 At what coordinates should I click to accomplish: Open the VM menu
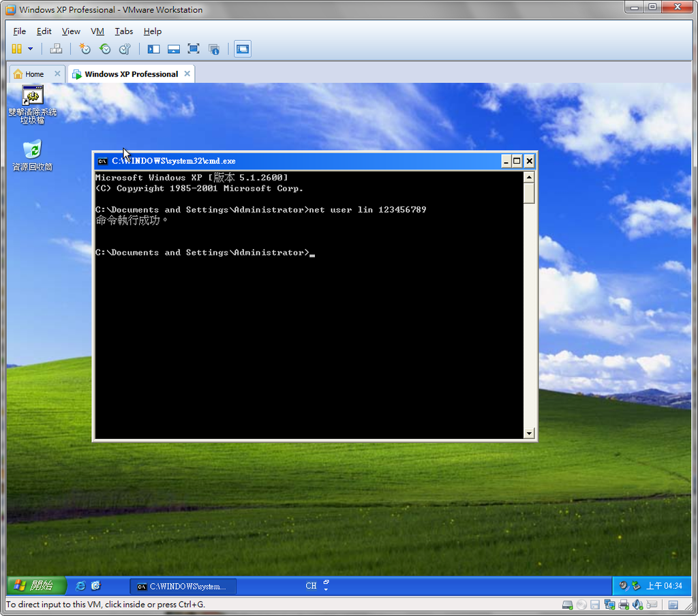[97, 31]
